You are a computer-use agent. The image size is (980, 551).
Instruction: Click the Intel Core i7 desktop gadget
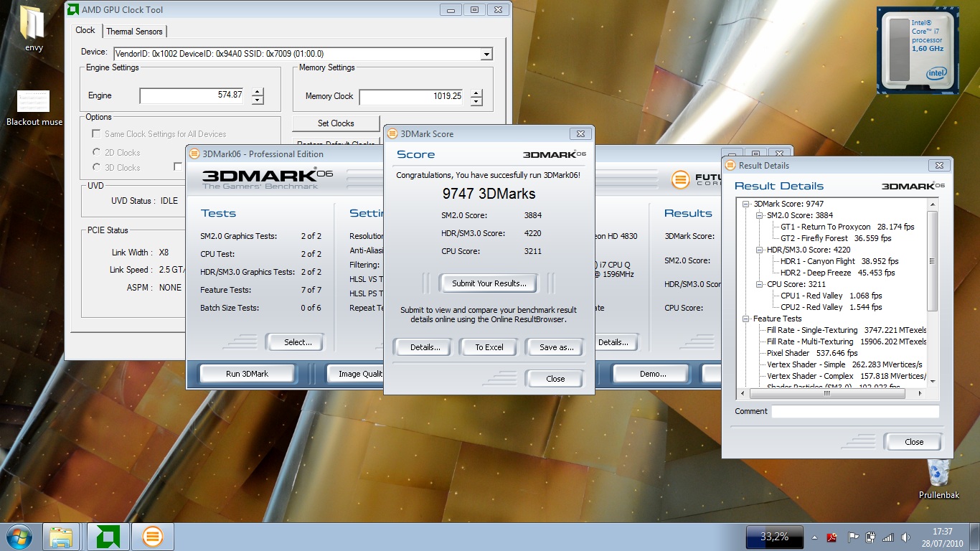[x=918, y=50]
